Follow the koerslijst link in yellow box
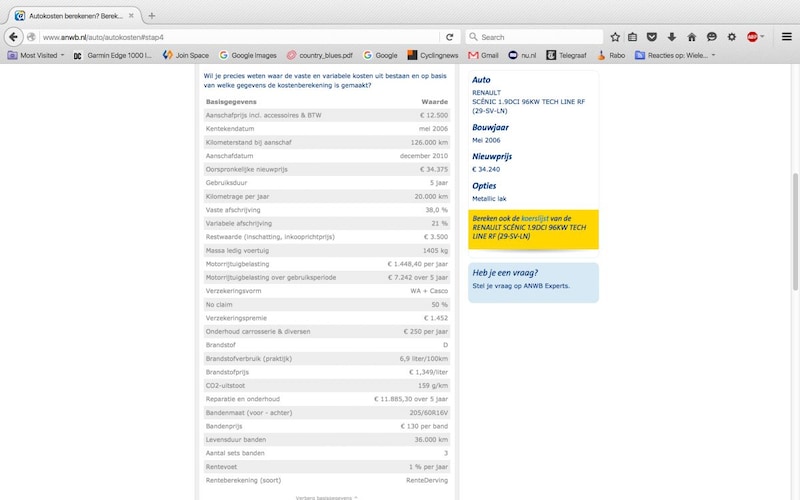Screen dimensions: 800x500 pos(535,218)
